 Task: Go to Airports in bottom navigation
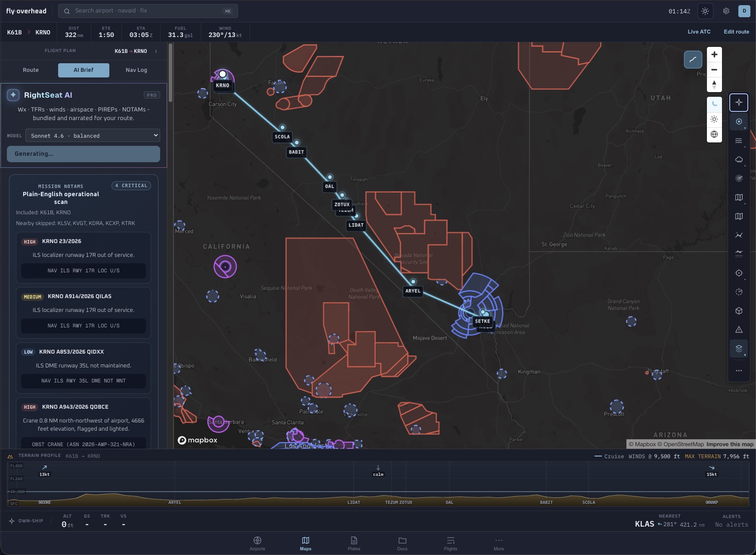[257, 543]
